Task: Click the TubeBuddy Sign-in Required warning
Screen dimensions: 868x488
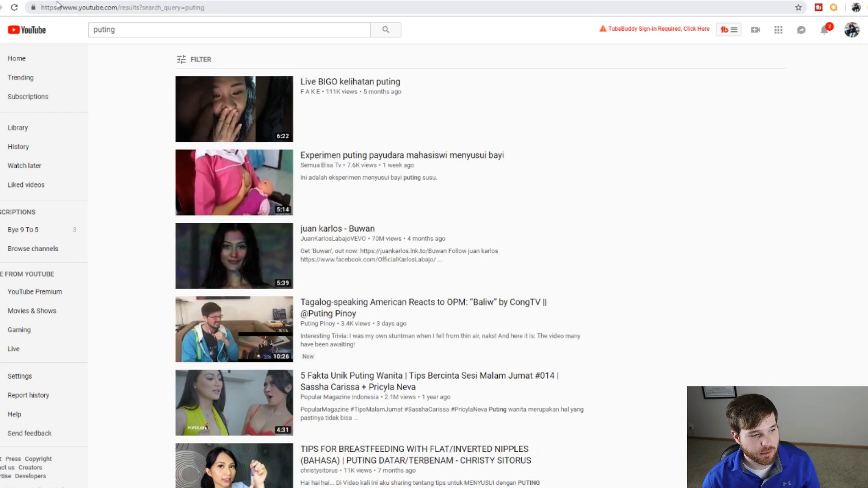Action: (x=654, y=29)
